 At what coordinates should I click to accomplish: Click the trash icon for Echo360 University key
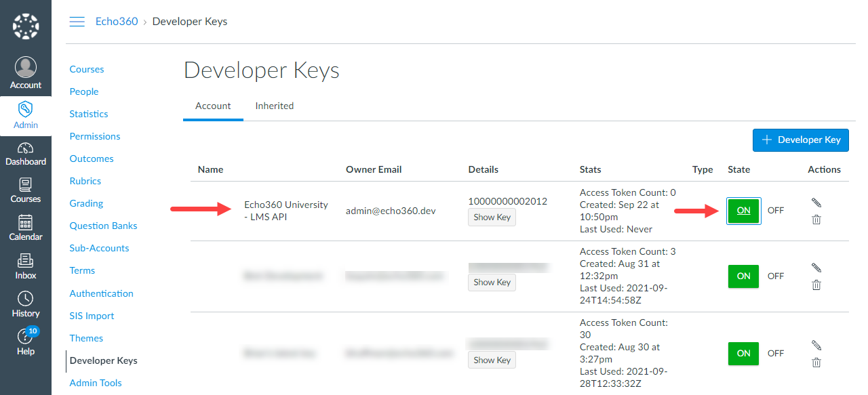click(816, 220)
